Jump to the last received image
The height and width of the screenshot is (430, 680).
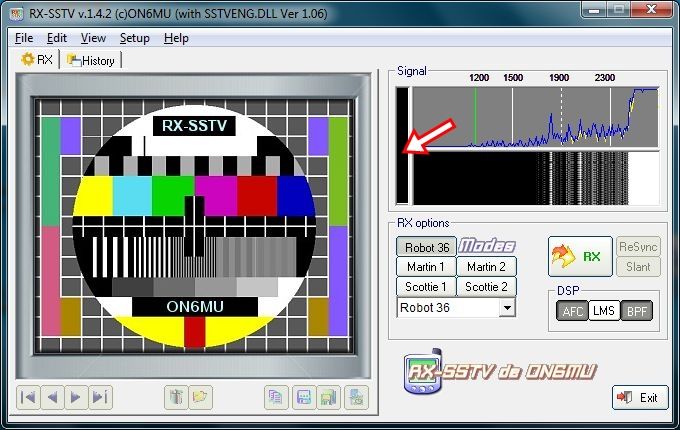click(x=101, y=397)
